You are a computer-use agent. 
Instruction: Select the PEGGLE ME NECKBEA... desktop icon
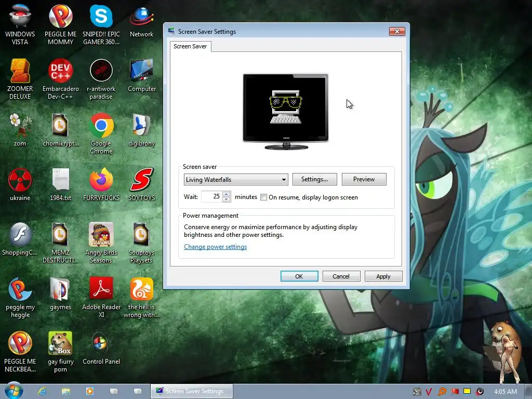coord(20,352)
